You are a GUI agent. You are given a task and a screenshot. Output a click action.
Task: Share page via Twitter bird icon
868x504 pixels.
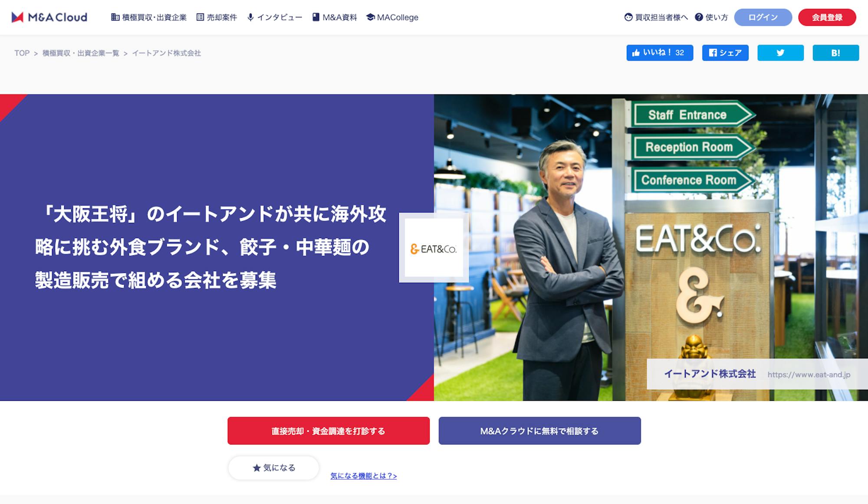[780, 53]
